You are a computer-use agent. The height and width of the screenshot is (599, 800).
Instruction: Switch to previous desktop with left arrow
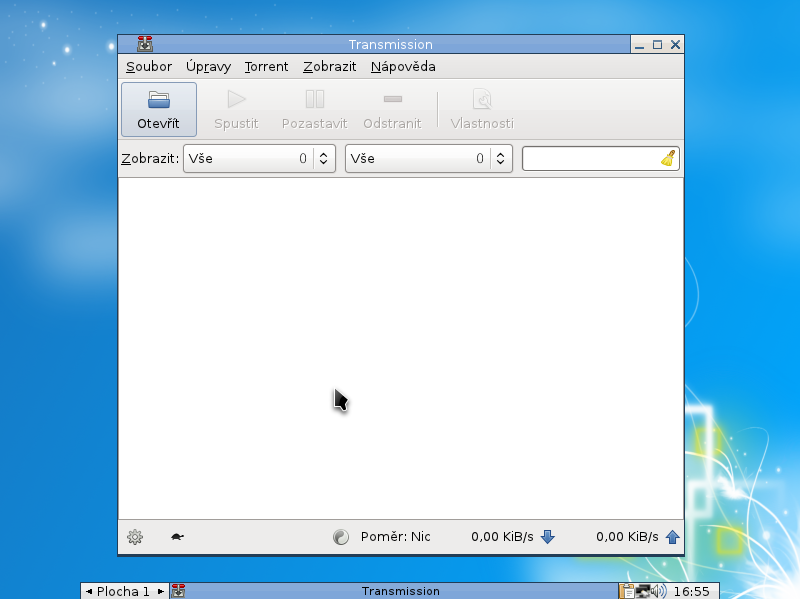89,591
